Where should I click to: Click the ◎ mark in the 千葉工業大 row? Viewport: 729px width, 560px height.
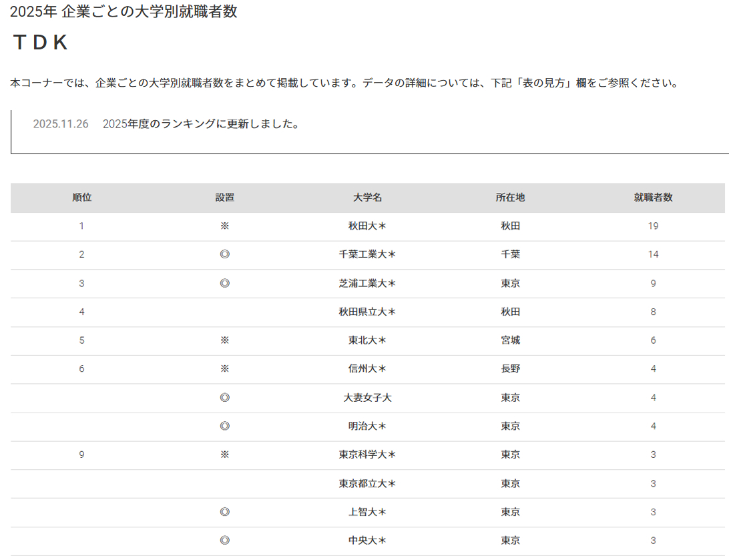click(224, 254)
